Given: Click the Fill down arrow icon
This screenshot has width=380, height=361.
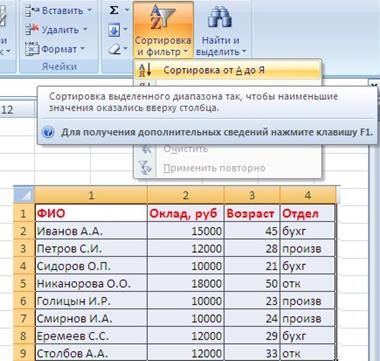Looking at the screenshot, I should (114, 31).
